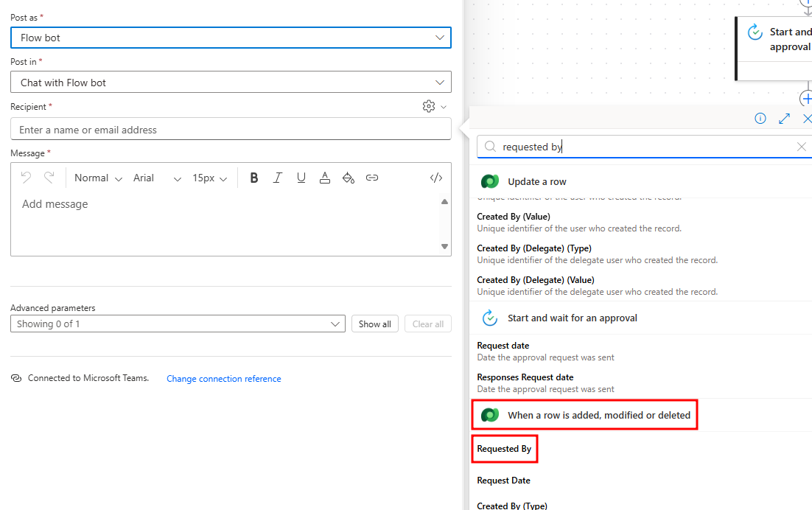Open the font color tool
Screen dimensions: 812x510
[x=325, y=178]
